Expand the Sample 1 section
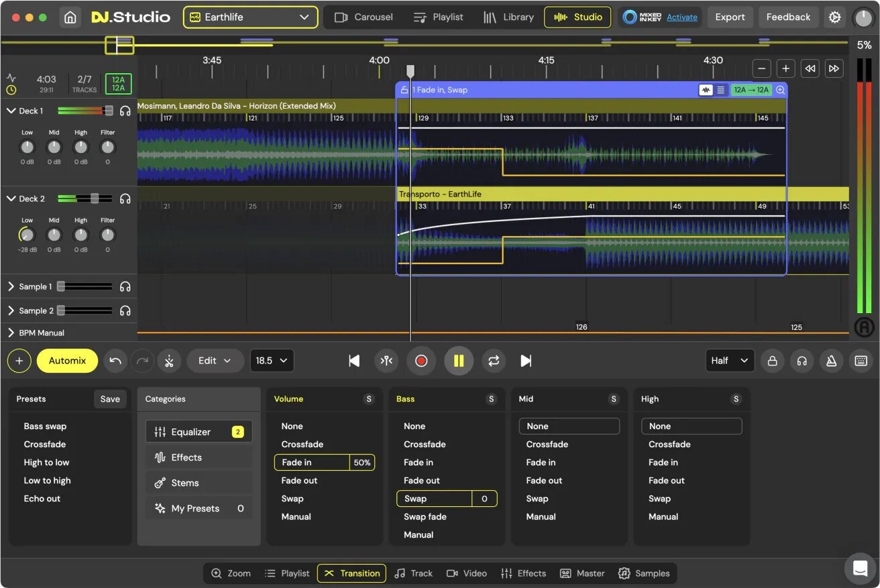Viewport: 880px width, 588px height. tap(12, 286)
